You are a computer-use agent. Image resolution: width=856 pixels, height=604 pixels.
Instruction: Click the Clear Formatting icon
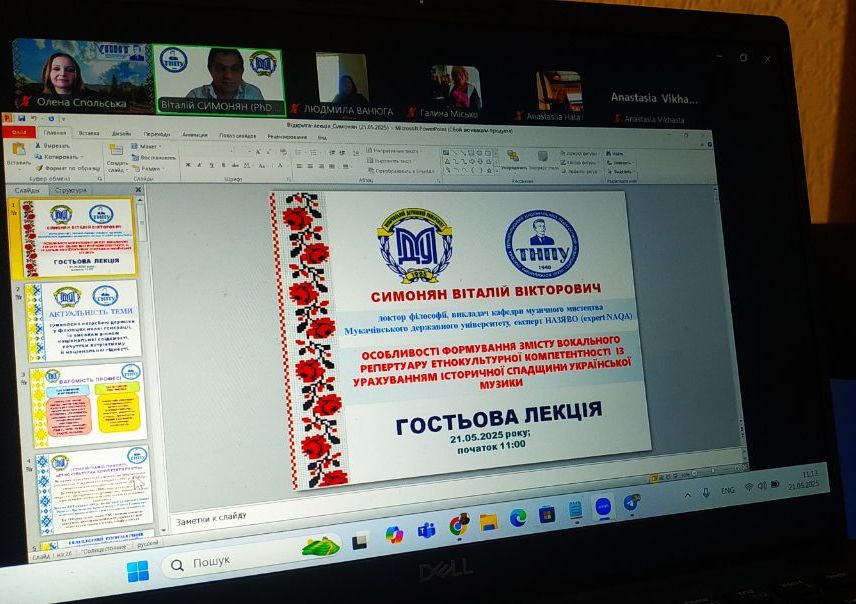(x=283, y=152)
